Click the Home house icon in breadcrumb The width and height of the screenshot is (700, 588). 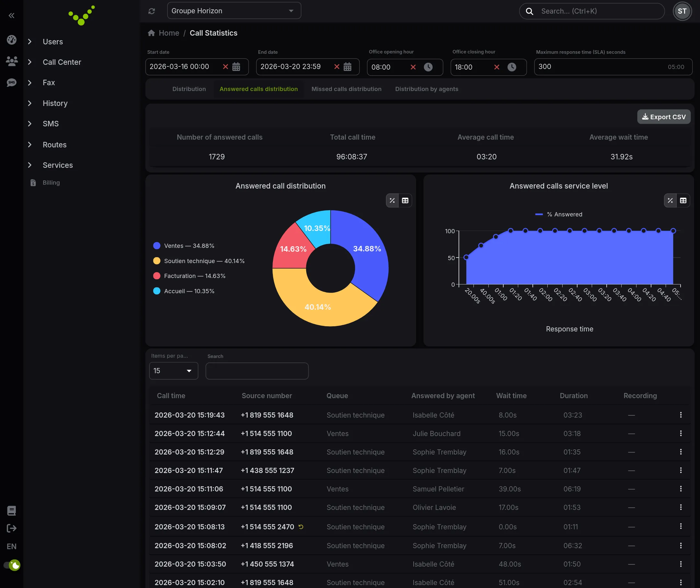(151, 33)
